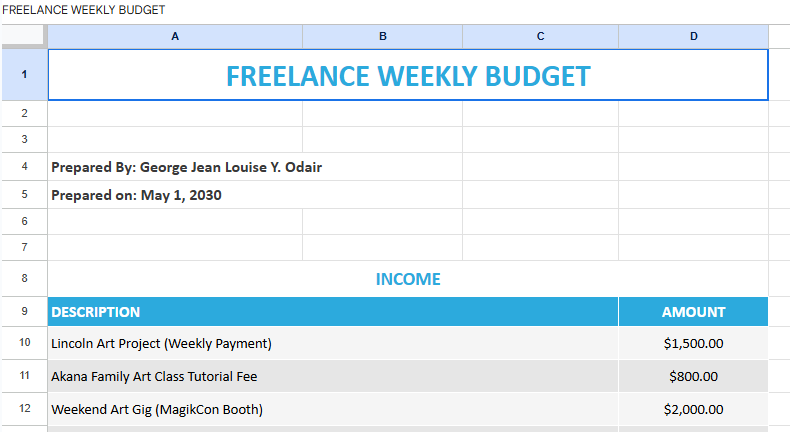Select the $800.00 amount cell

click(x=693, y=377)
